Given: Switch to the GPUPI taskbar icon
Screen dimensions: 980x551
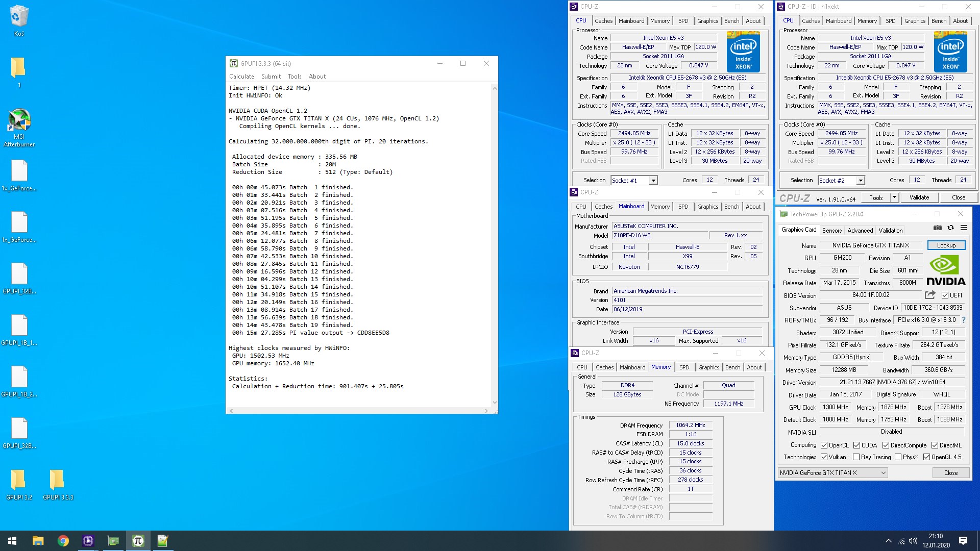Looking at the screenshot, I should tap(138, 541).
